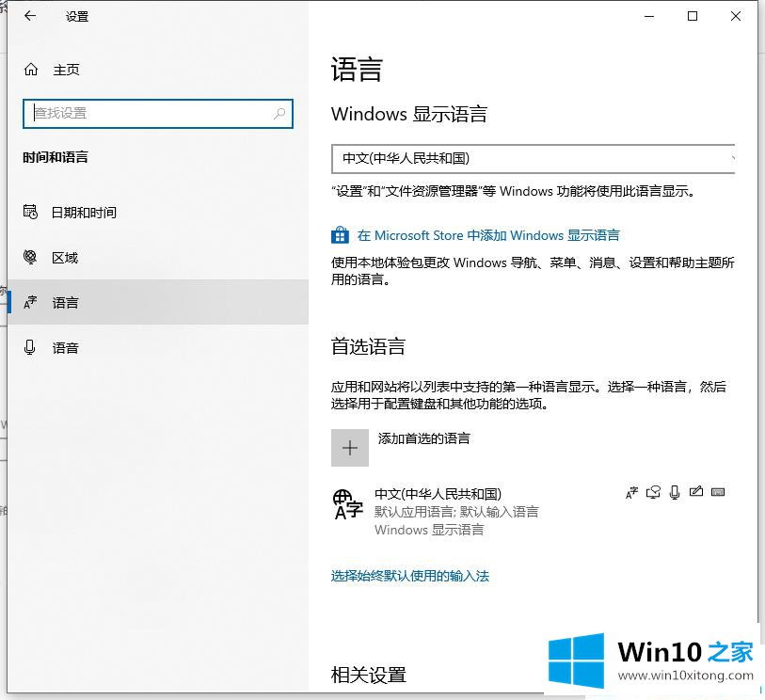
Task: Select 日期和时间 in sidebar
Action: point(157,213)
